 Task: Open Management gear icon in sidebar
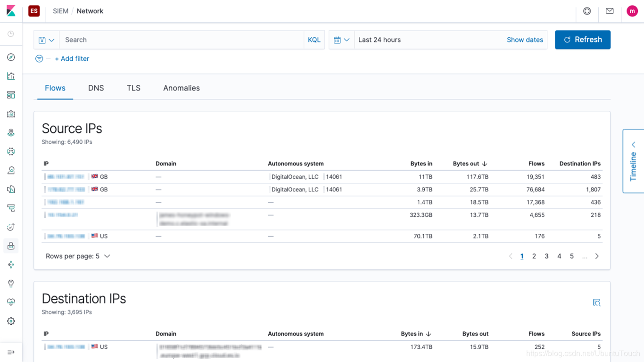click(11, 321)
